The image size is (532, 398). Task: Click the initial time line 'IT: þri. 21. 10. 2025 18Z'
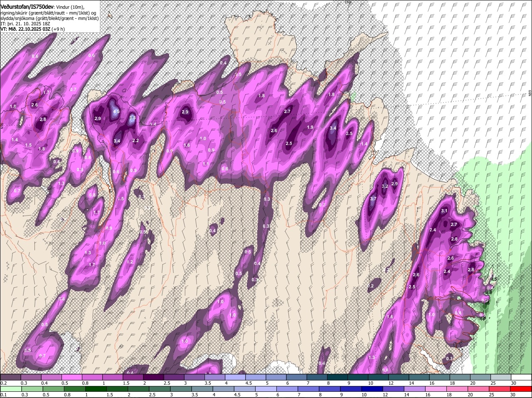point(25,24)
